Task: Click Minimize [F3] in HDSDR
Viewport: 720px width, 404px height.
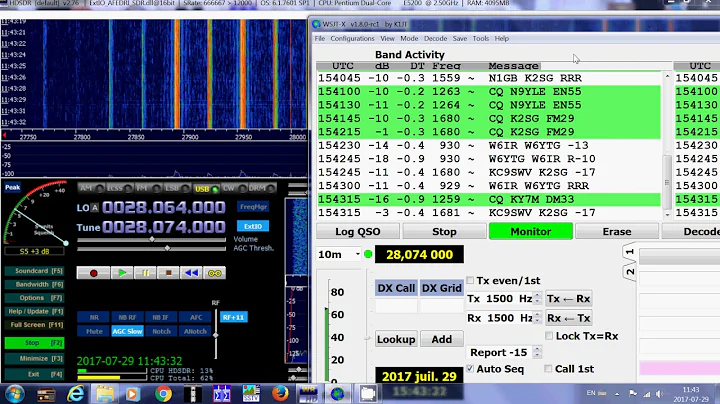Action: click(x=34, y=359)
